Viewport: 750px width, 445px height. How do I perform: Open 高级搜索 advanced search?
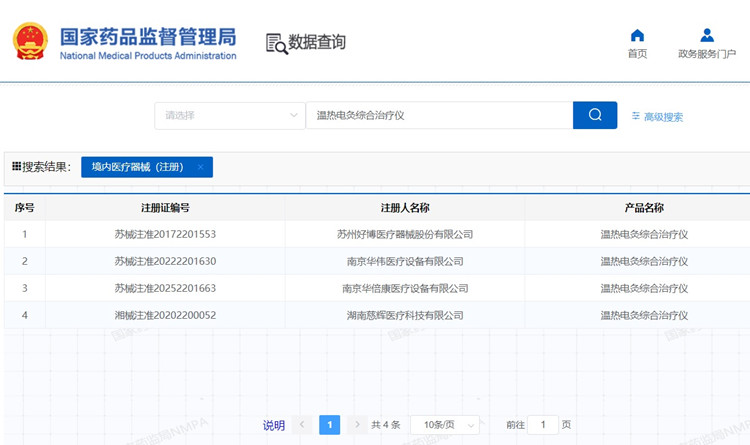658,116
